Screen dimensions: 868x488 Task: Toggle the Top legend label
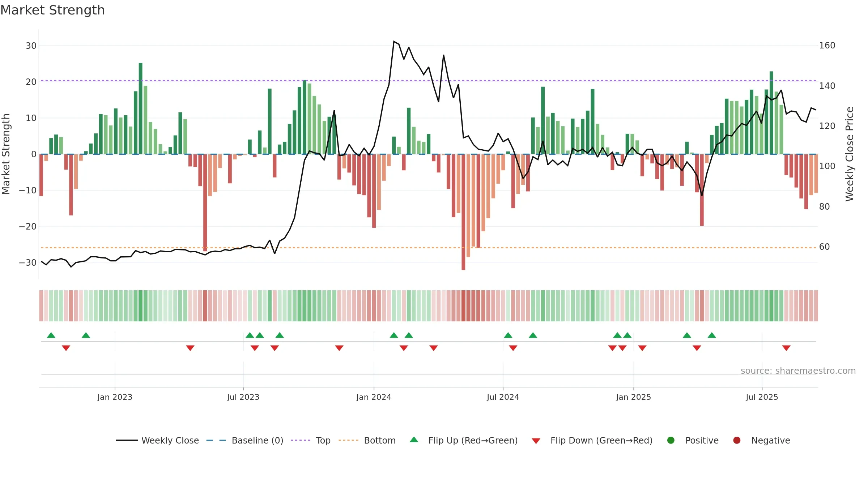[323, 440]
